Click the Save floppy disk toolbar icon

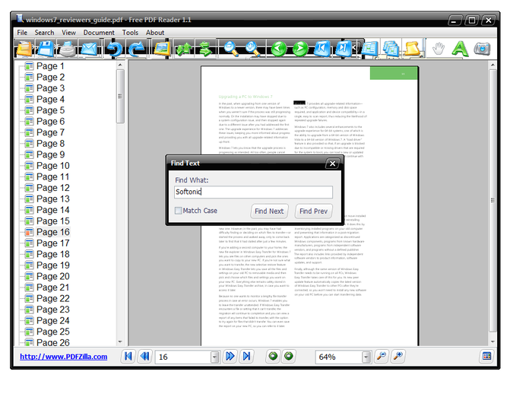point(45,49)
